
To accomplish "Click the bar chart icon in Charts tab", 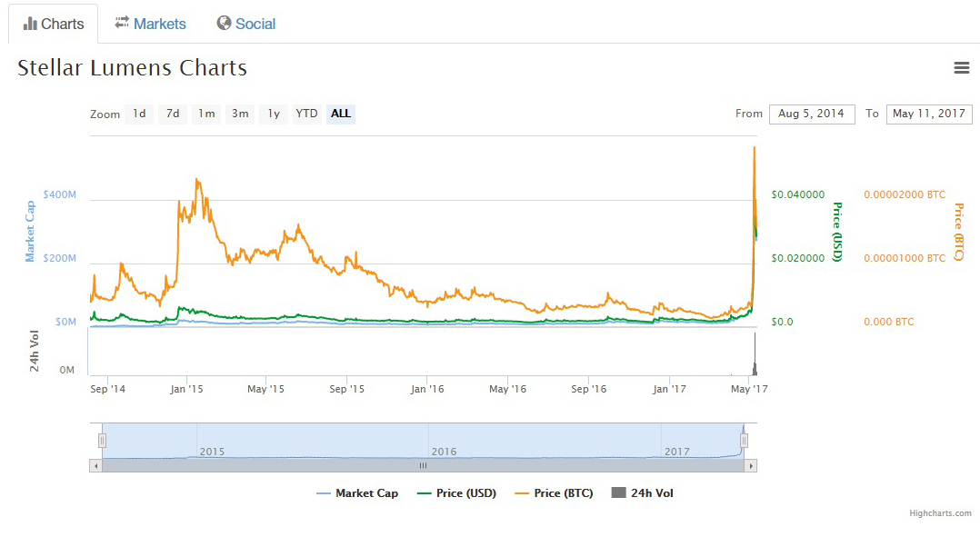I will (x=30, y=24).
